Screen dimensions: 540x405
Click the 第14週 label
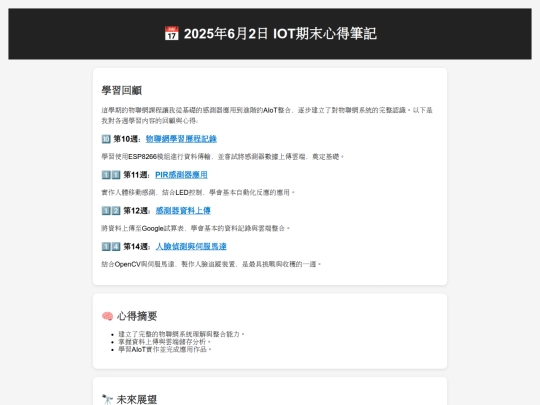tap(137, 247)
